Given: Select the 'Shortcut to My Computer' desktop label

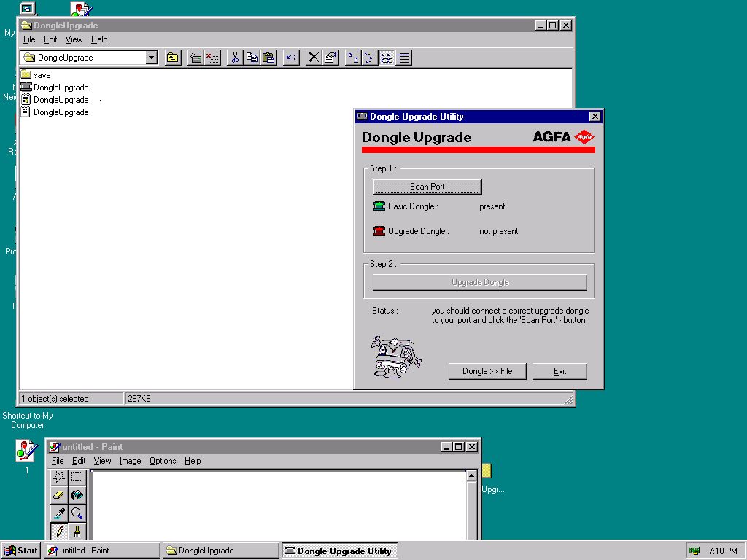Looking at the screenshot, I should click(28, 421).
